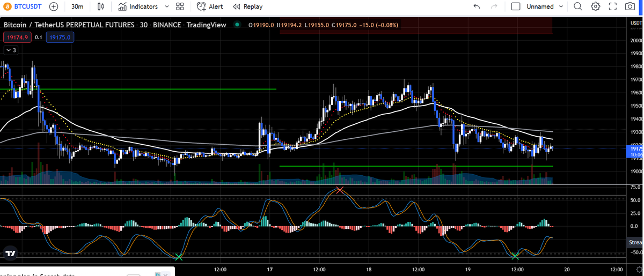
Task: Click the 20 date label on time axis
Action: point(567,269)
